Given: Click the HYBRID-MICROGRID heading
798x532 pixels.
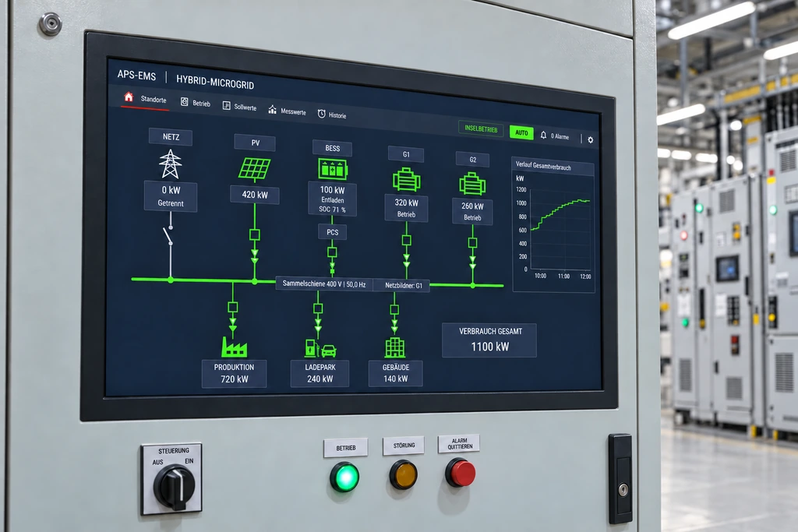Looking at the screenshot, I should point(215,82).
